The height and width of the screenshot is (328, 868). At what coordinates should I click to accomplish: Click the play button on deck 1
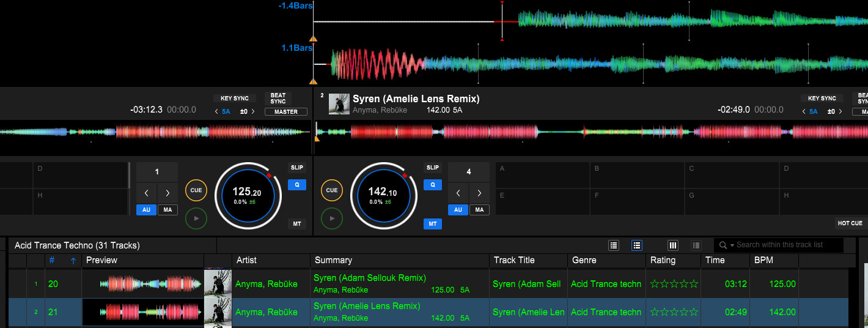(x=196, y=218)
